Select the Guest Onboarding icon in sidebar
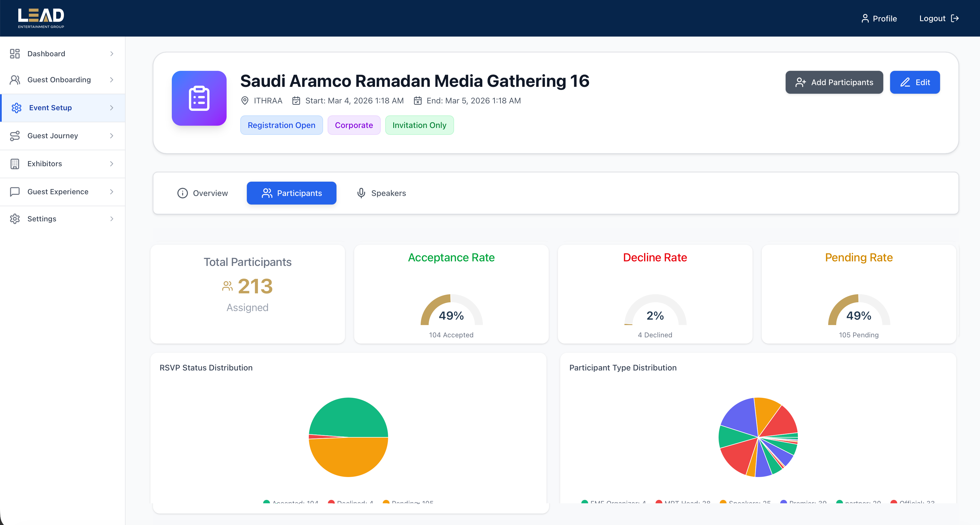Image resolution: width=980 pixels, height=525 pixels. (x=15, y=80)
